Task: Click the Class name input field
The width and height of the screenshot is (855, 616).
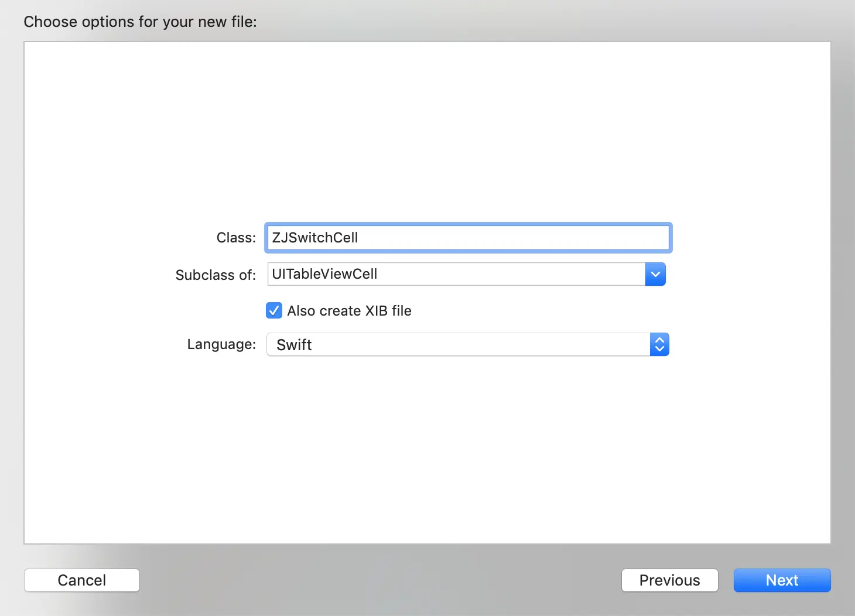Action: click(468, 238)
